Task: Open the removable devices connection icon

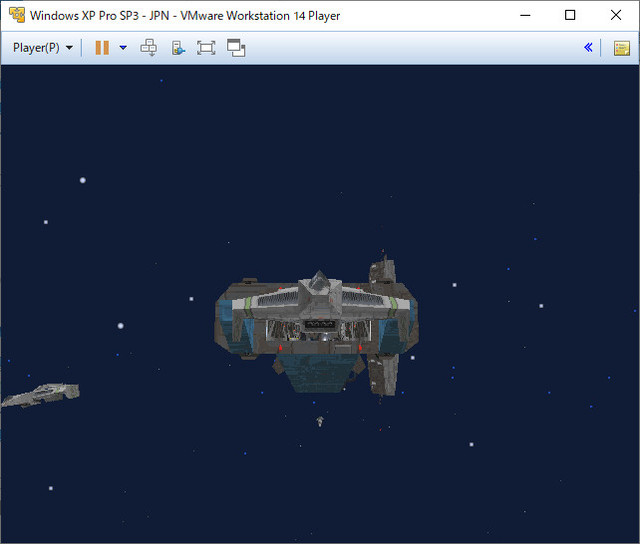Action: click(x=178, y=48)
